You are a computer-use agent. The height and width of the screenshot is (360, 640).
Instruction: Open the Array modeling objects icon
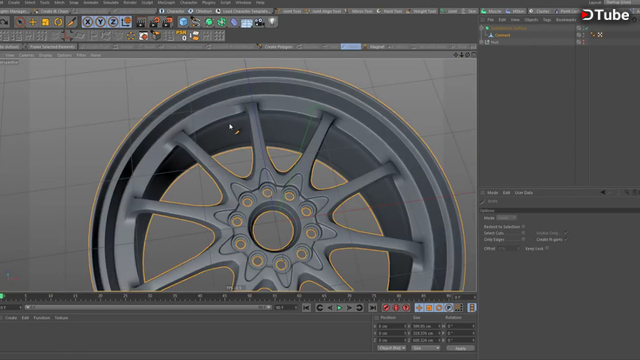(222, 22)
